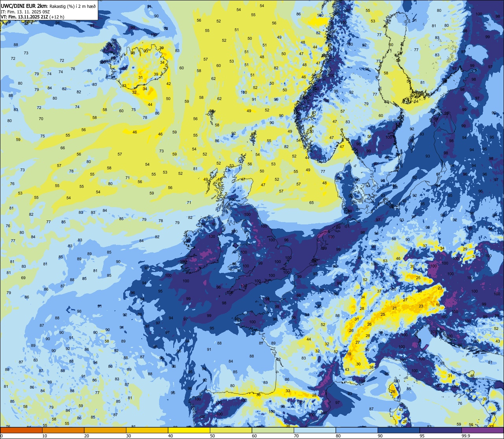Image resolution: width=504 pixels, height=439 pixels.
Task: Click the dark orange 0–10 legend swatch
Action: point(21,430)
